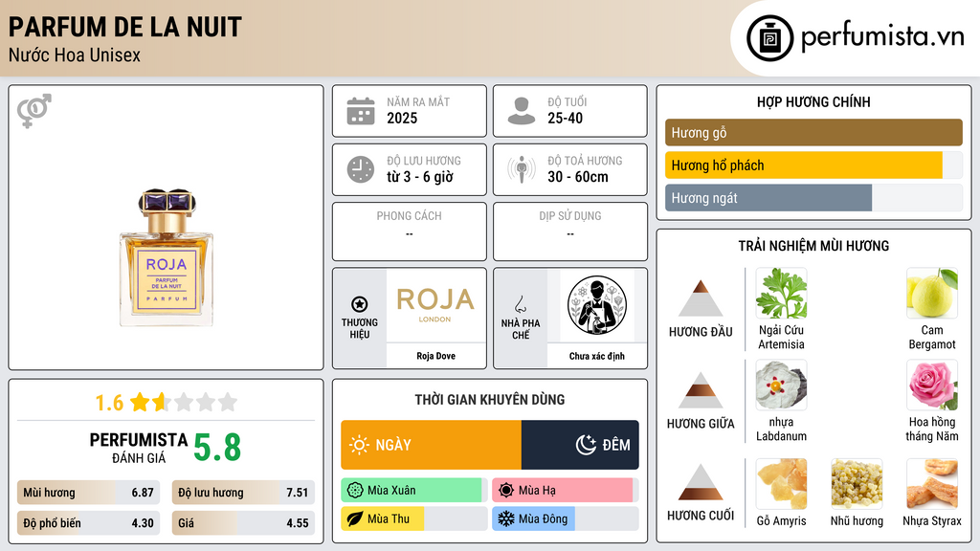Click the moon icon in Đêm bar
The width and height of the screenshot is (980, 551).
point(586,445)
